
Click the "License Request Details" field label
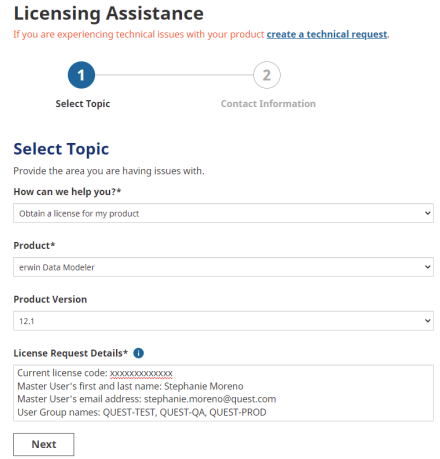point(70,353)
